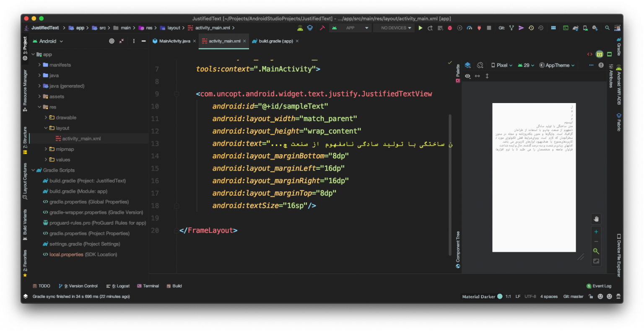Open the search everywhere magnifier icon
This screenshot has height=331, width=644.
607,28
